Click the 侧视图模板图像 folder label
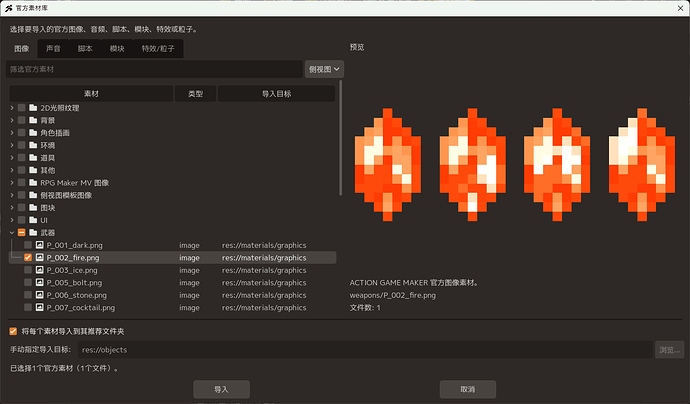The width and height of the screenshot is (690, 404). point(66,195)
